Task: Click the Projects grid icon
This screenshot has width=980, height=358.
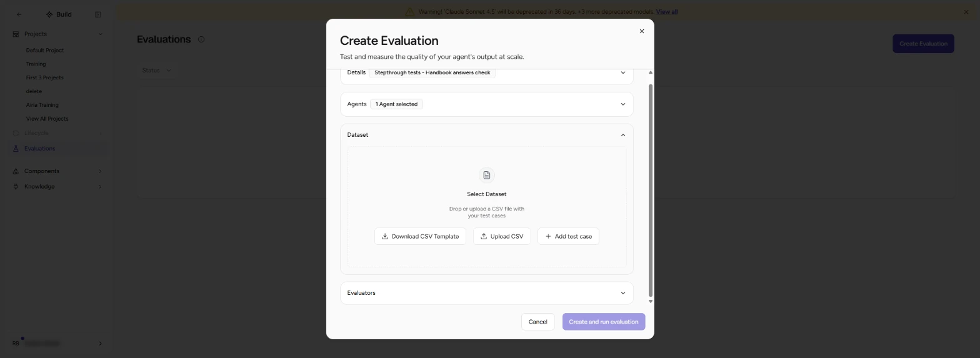Action: 16,34
